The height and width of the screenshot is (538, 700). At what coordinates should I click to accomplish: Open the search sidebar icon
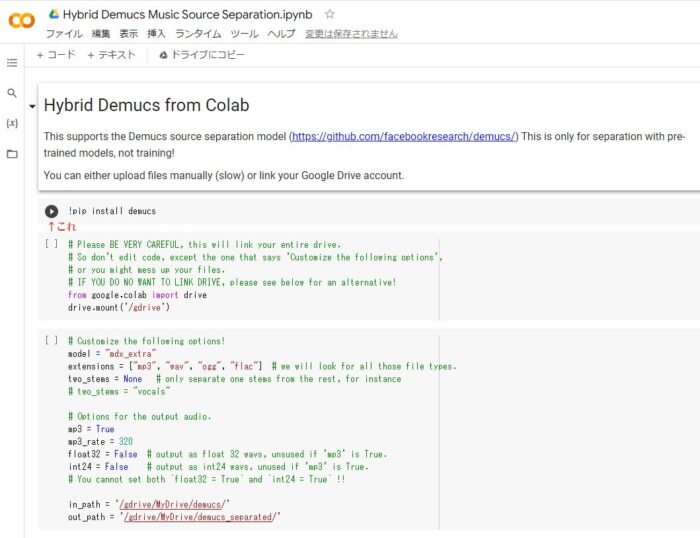[12, 93]
